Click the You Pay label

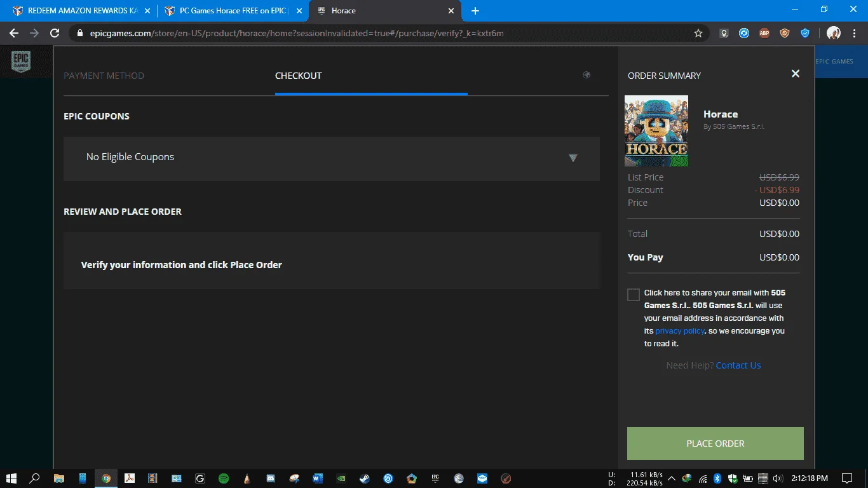pos(645,257)
